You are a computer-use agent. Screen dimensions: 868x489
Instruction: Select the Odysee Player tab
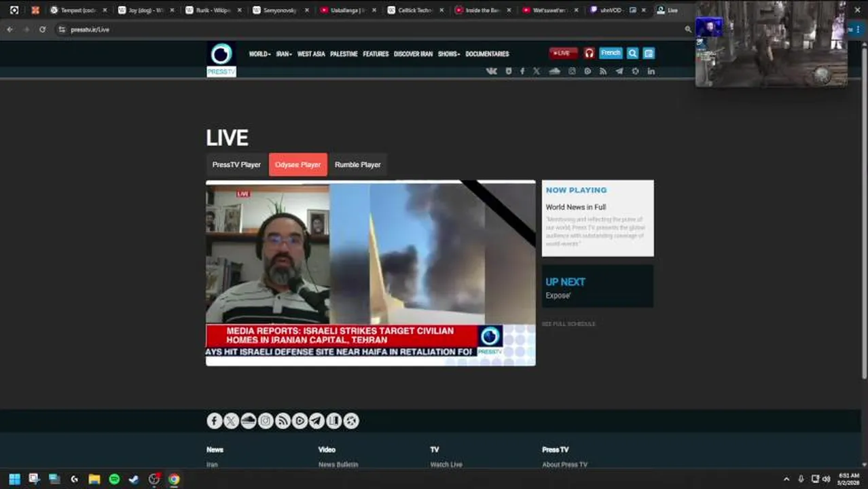click(x=297, y=164)
